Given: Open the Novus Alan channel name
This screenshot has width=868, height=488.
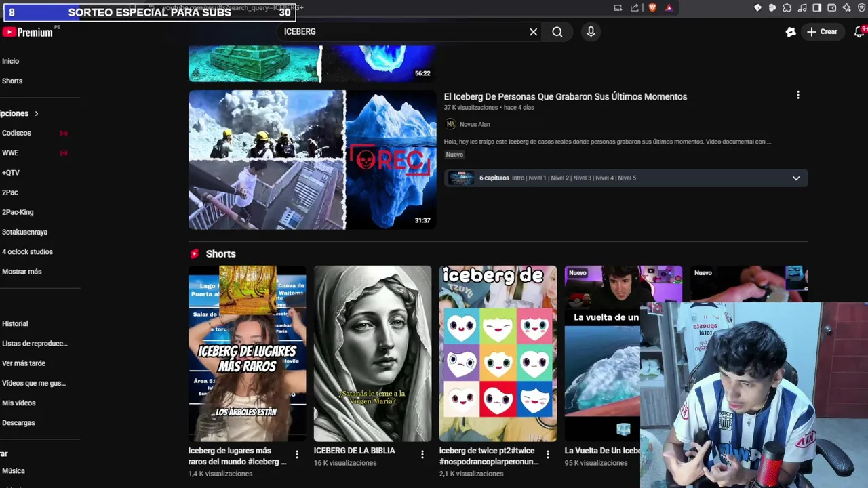Looking at the screenshot, I should (x=475, y=124).
